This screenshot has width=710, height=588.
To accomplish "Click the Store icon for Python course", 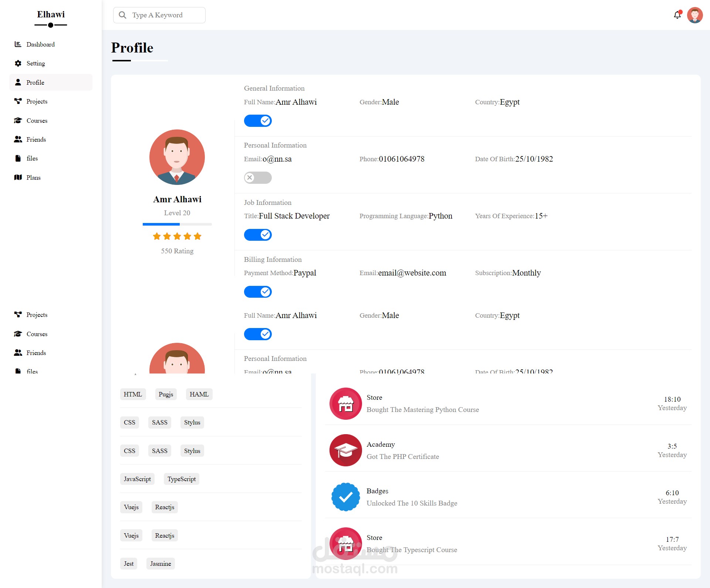I will click(345, 403).
